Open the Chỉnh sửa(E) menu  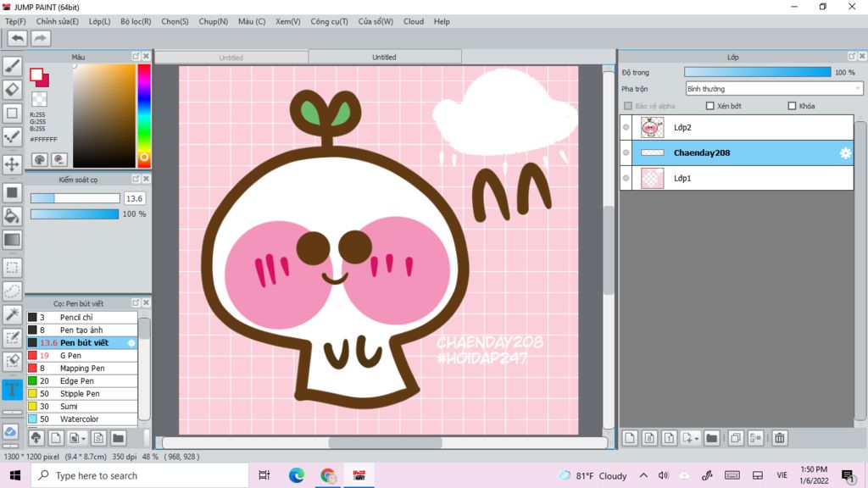[x=57, y=21]
